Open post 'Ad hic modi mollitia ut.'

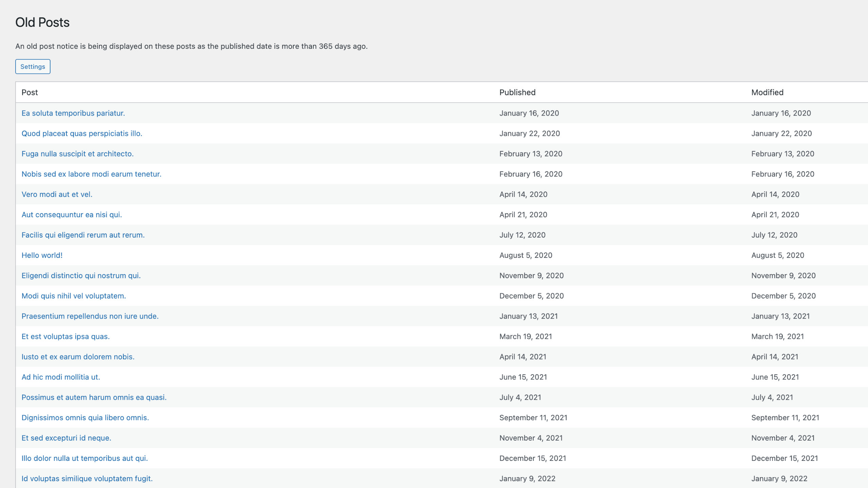61,378
